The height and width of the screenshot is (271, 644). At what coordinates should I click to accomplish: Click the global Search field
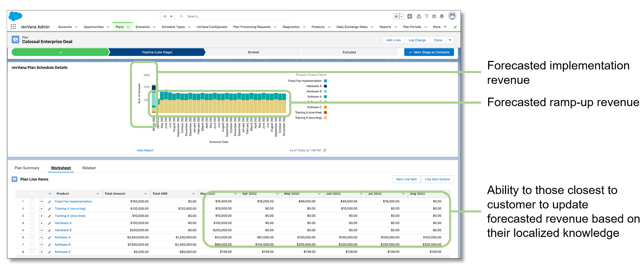click(x=232, y=16)
